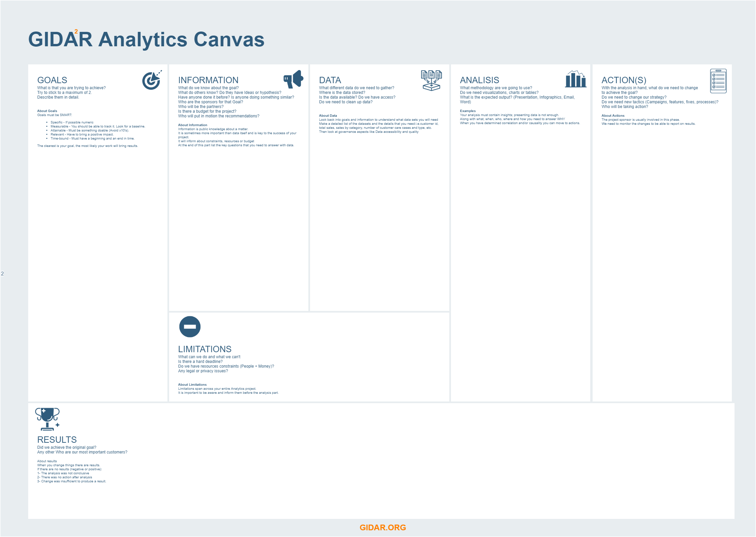
Task: Click the RESULTS section title
Action: pyautogui.click(x=57, y=439)
